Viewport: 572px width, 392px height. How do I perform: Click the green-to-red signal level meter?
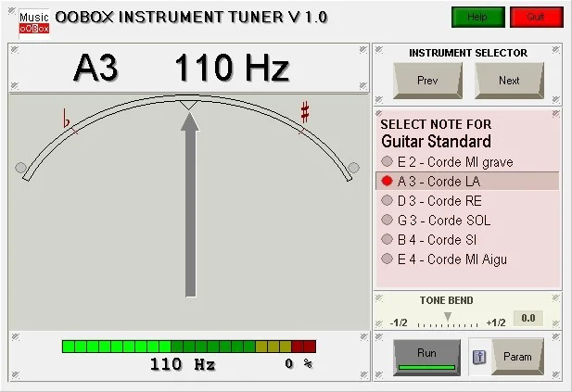tap(189, 347)
